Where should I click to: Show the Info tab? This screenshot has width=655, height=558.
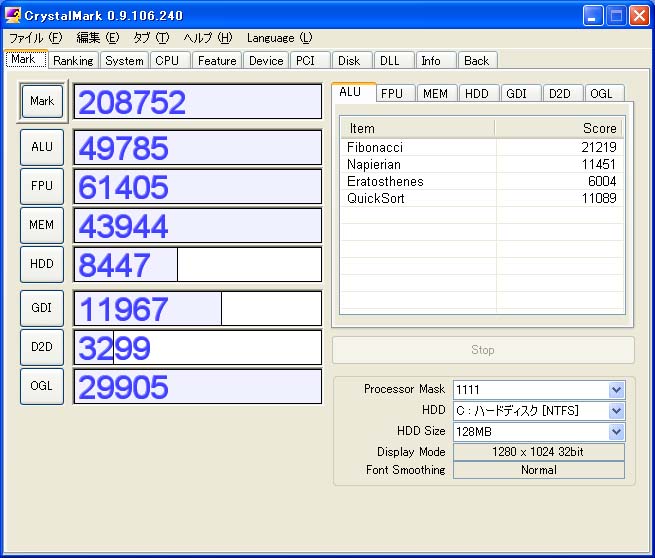click(x=435, y=61)
